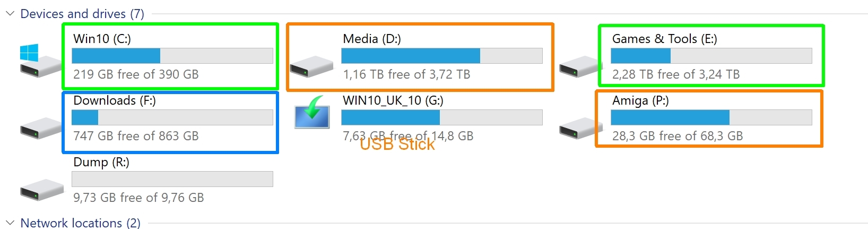Click the WIN10_UK_10 (G:) drive name

click(x=393, y=100)
